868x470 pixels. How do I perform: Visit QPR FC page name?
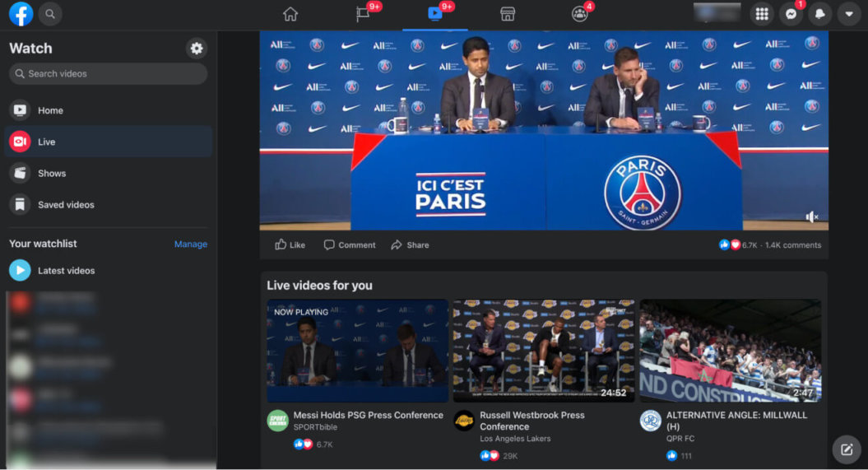(680, 439)
